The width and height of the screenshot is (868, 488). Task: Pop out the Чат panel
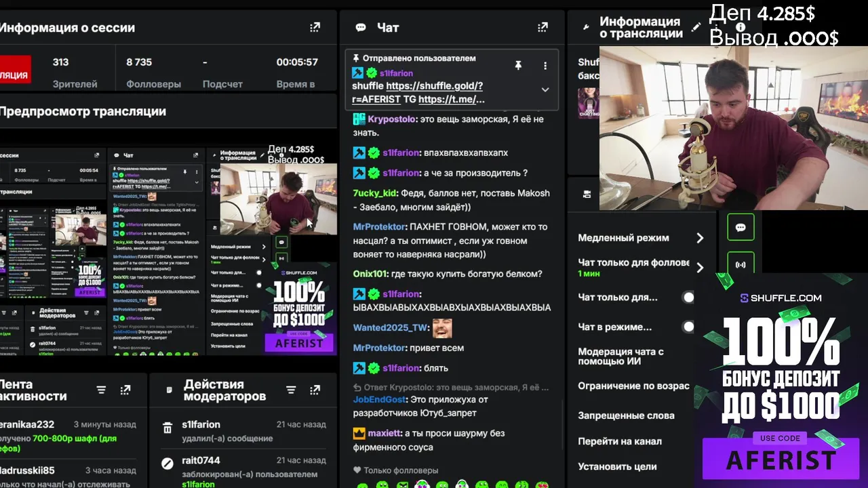coord(542,28)
